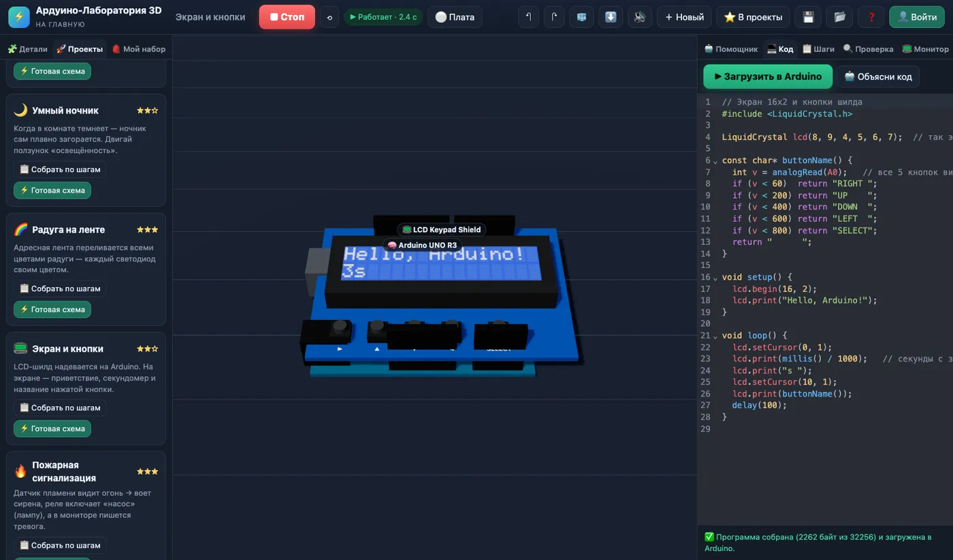
Task: Click the rainbow icon on Радуга на ленте card
Action: click(x=20, y=229)
